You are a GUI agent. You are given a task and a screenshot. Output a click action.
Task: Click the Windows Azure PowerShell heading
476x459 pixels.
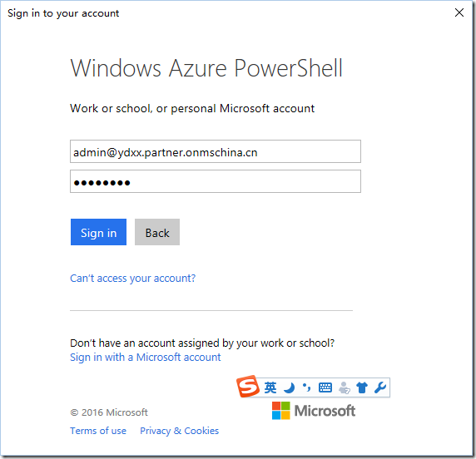coord(206,68)
